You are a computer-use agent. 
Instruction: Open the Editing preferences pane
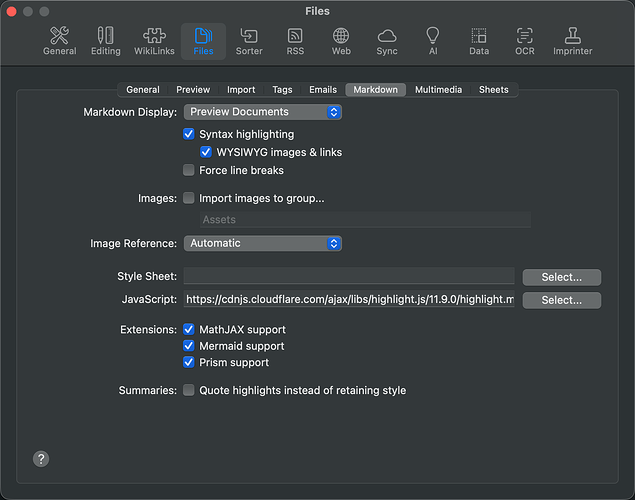click(105, 40)
